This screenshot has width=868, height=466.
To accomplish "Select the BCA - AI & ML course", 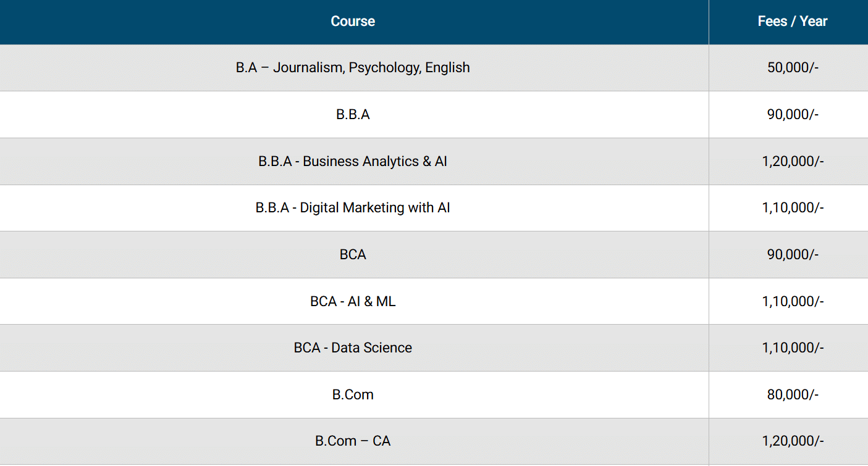I will tap(353, 302).
